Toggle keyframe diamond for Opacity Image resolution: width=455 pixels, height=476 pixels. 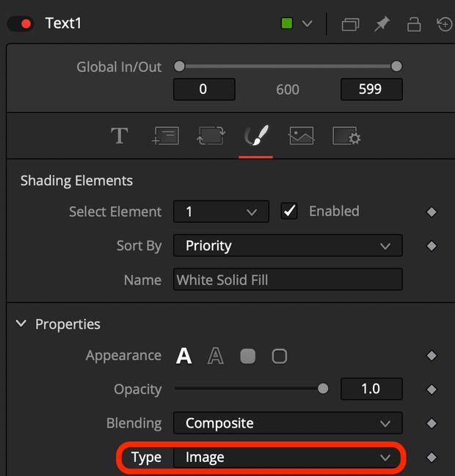click(432, 389)
